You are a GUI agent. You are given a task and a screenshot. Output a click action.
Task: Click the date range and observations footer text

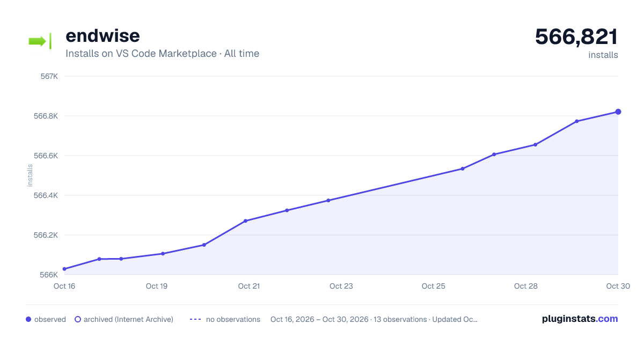pos(374,319)
